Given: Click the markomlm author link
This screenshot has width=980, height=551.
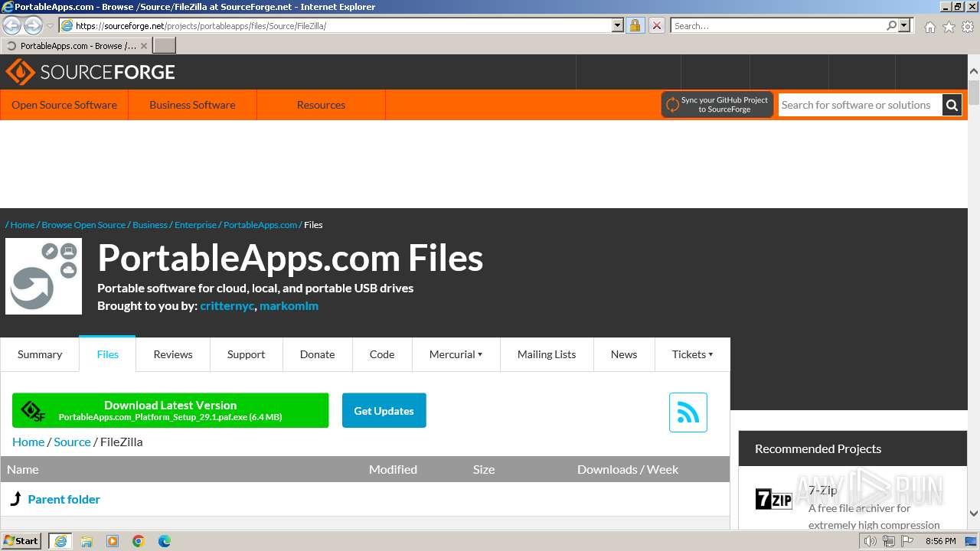Looking at the screenshot, I should tap(289, 305).
